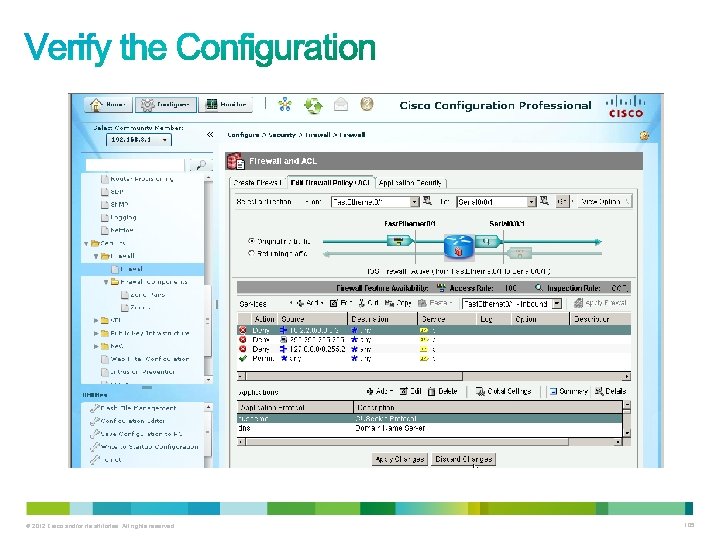
Task: Click the magnifier search button
Action: click(x=200, y=165)
